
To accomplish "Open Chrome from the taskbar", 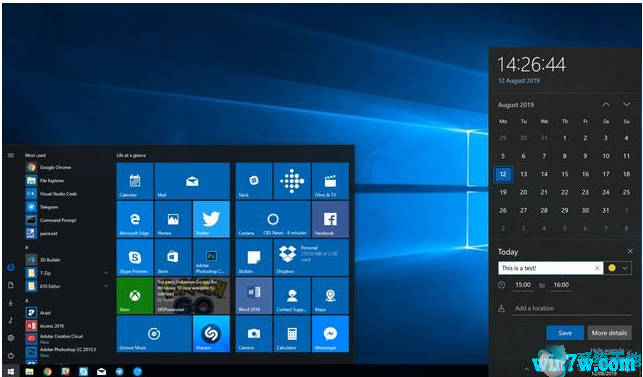I will click(48, 371).
